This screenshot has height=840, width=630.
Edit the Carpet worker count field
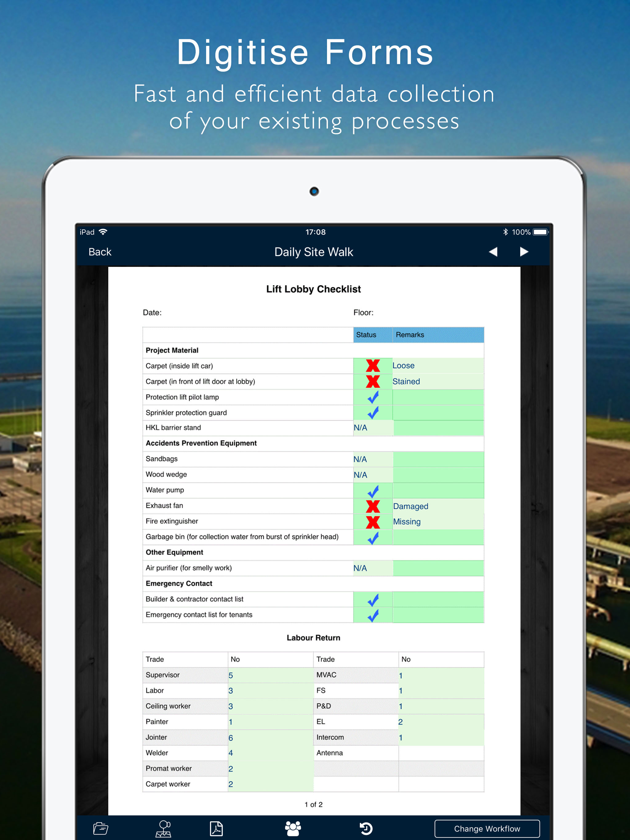[x=270, y=785]
